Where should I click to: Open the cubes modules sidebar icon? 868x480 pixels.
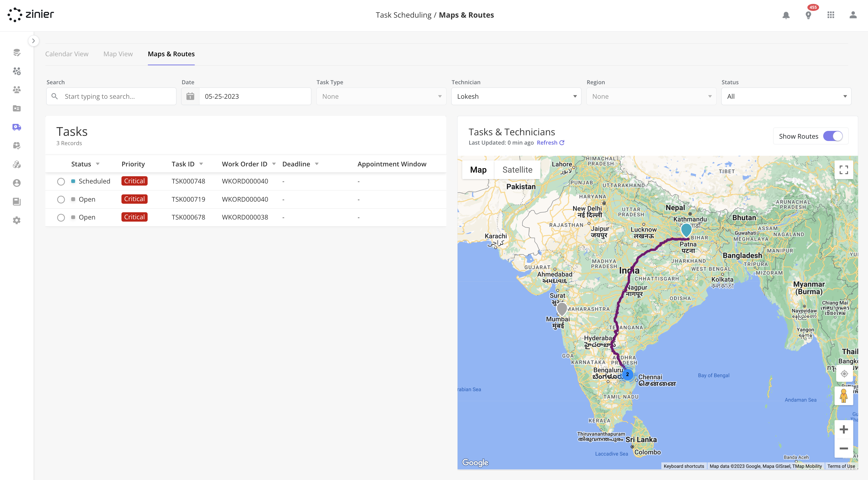17,164
